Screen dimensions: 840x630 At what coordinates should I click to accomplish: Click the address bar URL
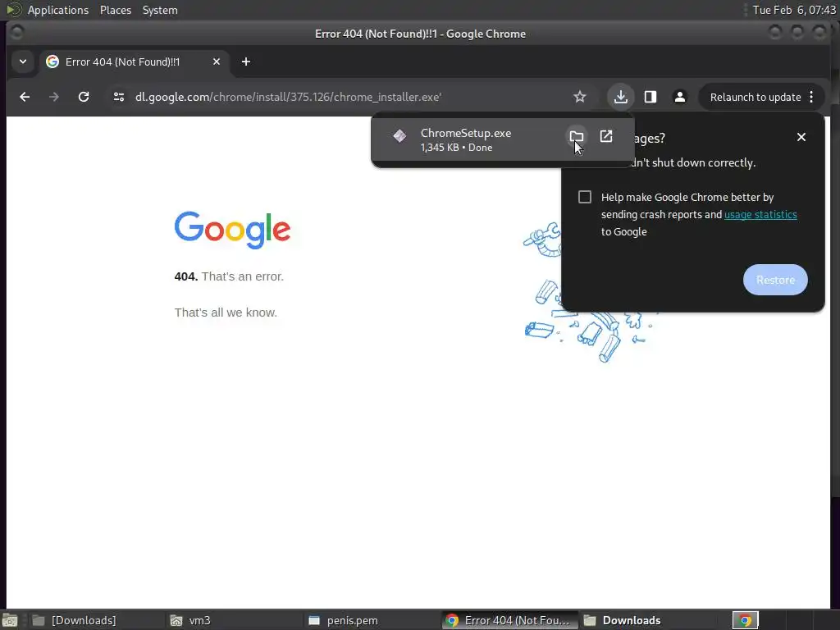288,98
